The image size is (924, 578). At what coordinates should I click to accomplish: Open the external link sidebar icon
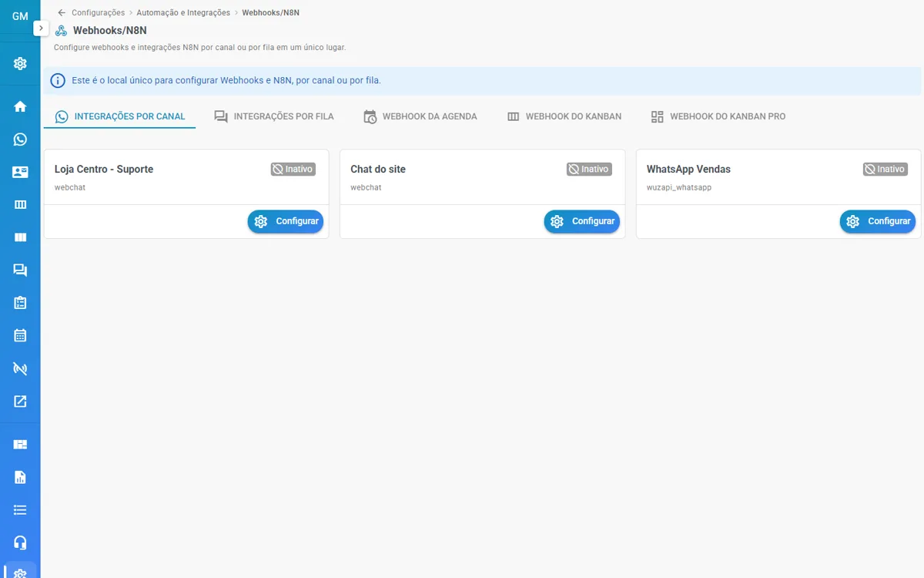point(20,401)
